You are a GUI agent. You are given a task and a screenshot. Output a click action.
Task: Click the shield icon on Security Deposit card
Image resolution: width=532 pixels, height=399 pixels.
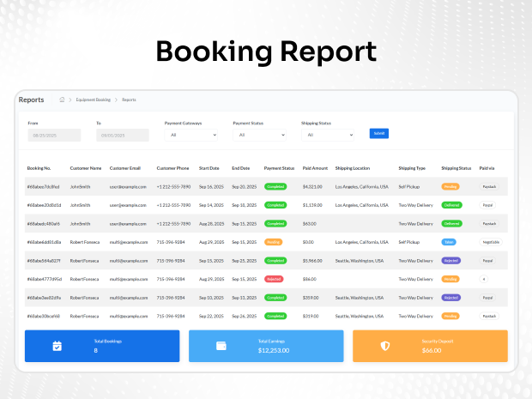385,346
